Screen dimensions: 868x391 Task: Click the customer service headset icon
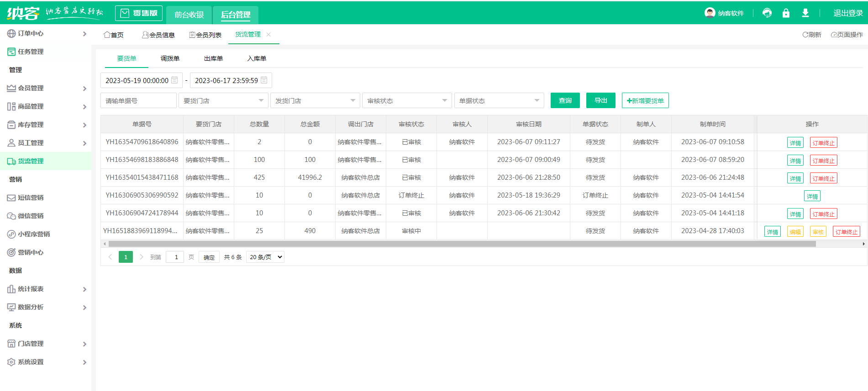[767, 13]
